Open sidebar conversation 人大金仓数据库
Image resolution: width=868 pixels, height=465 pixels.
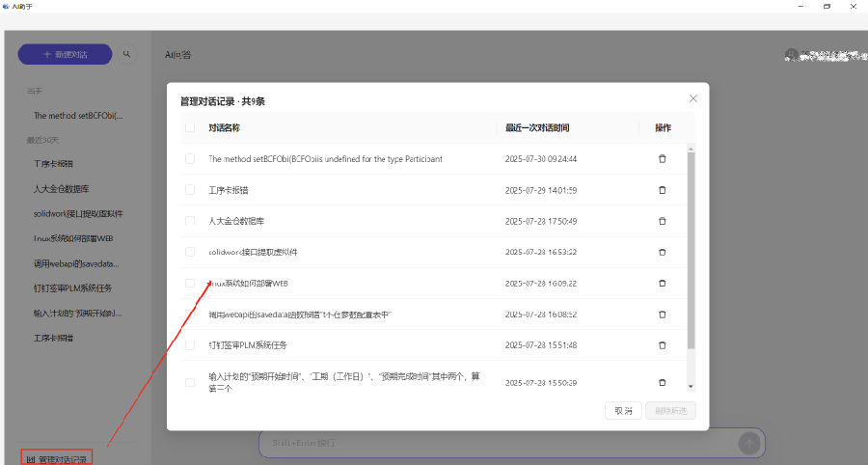61,189
